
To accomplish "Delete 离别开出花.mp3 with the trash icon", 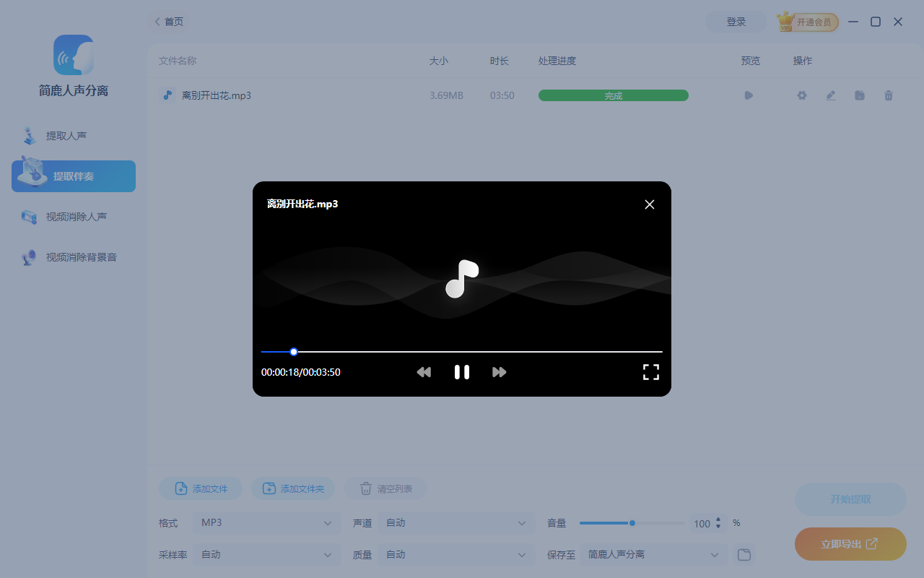I will click(888, 95).
